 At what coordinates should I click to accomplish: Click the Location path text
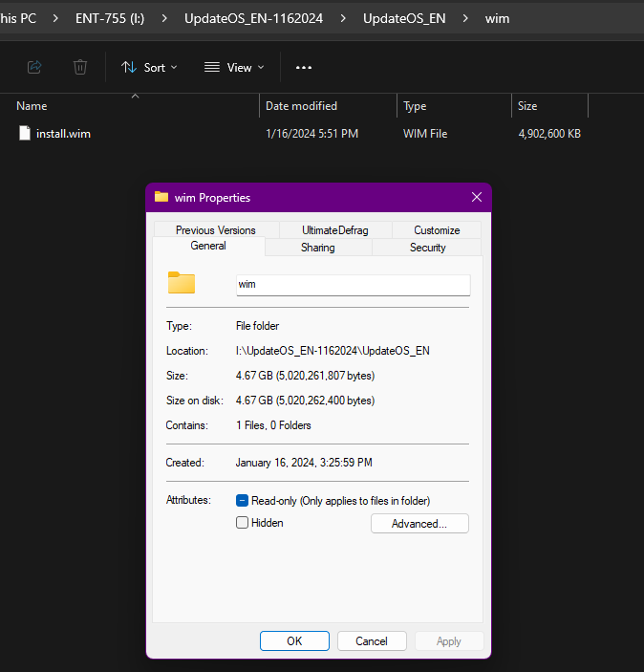coord(333,351)
